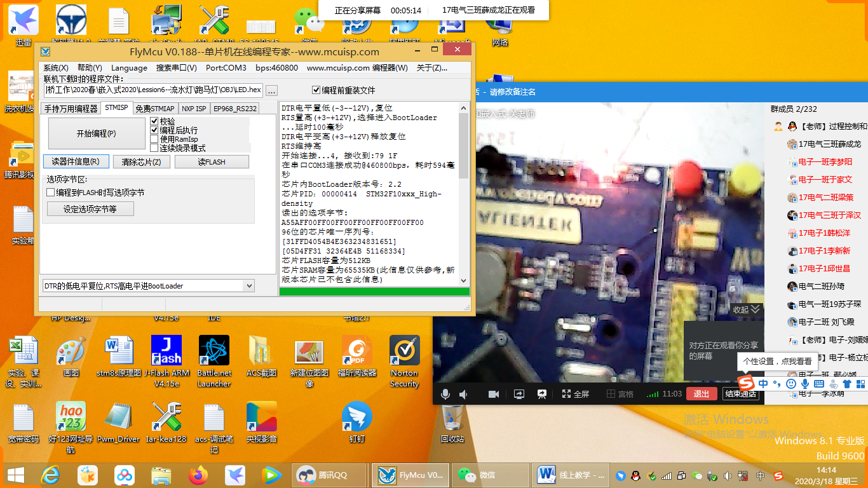The image size is (868, 488).
Task: Open the 系统(X) menu
Action: [x=55, y=67]
